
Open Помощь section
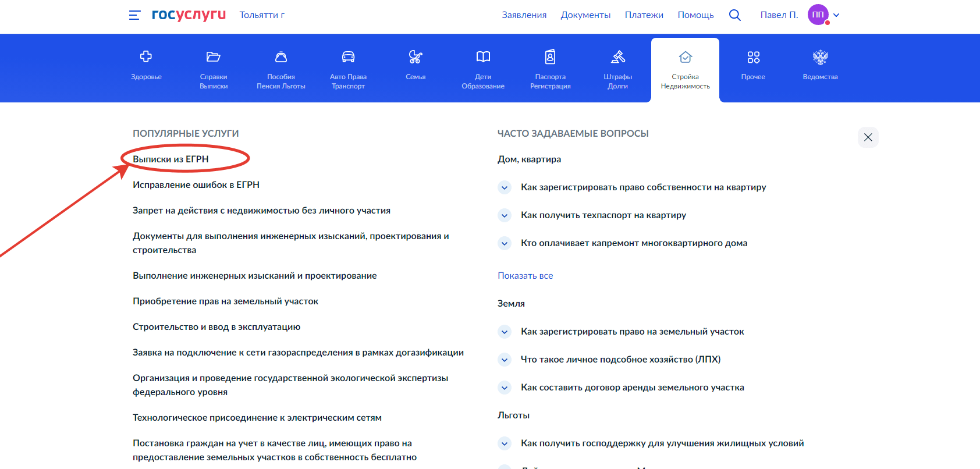tap(695, 15)
